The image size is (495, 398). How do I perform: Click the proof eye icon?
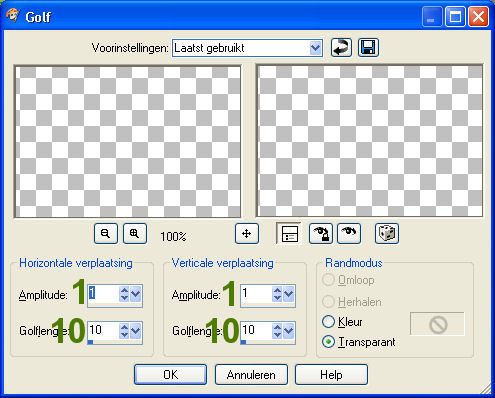tap(349, 234)
